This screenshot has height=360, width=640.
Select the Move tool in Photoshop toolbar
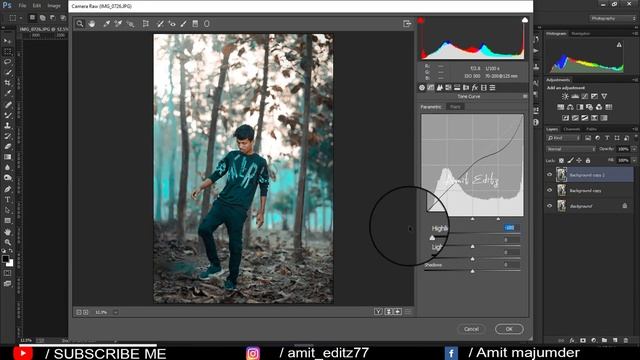click(7, 41)
